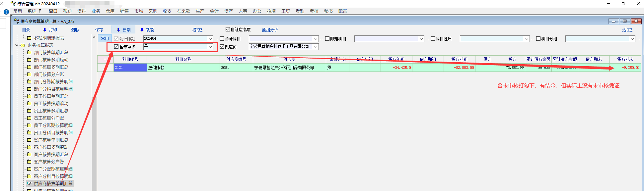The image size is (644, 191).
Task: Toggle the 自适应高度 checkbox
Action: point(228,29)
